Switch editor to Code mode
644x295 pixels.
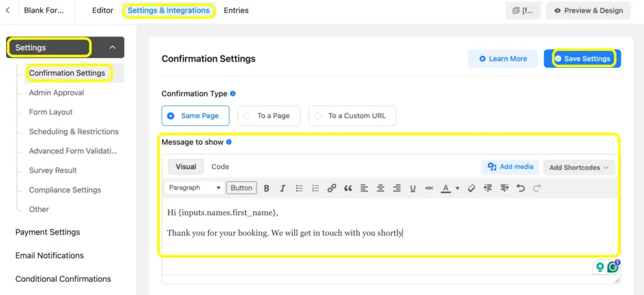click(220, 167)
